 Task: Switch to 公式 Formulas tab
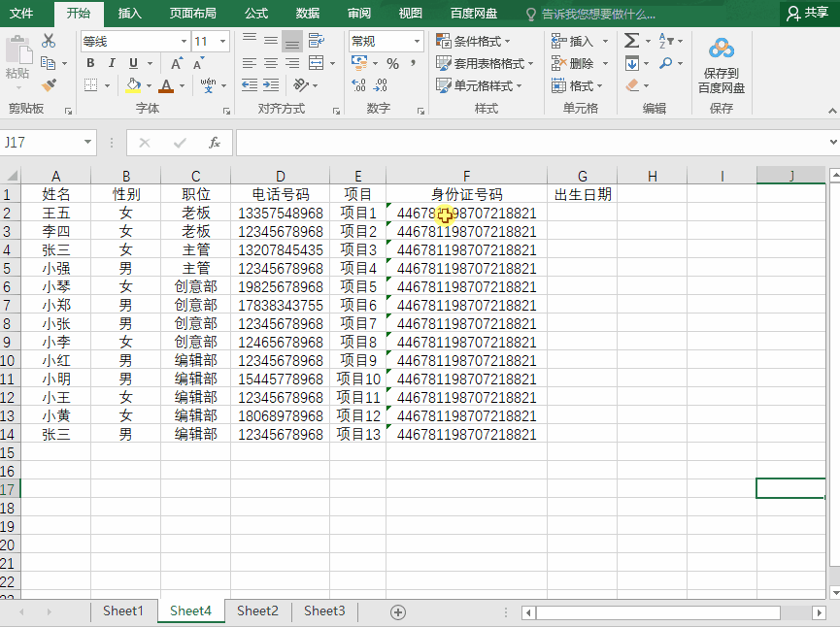[256, 14]
